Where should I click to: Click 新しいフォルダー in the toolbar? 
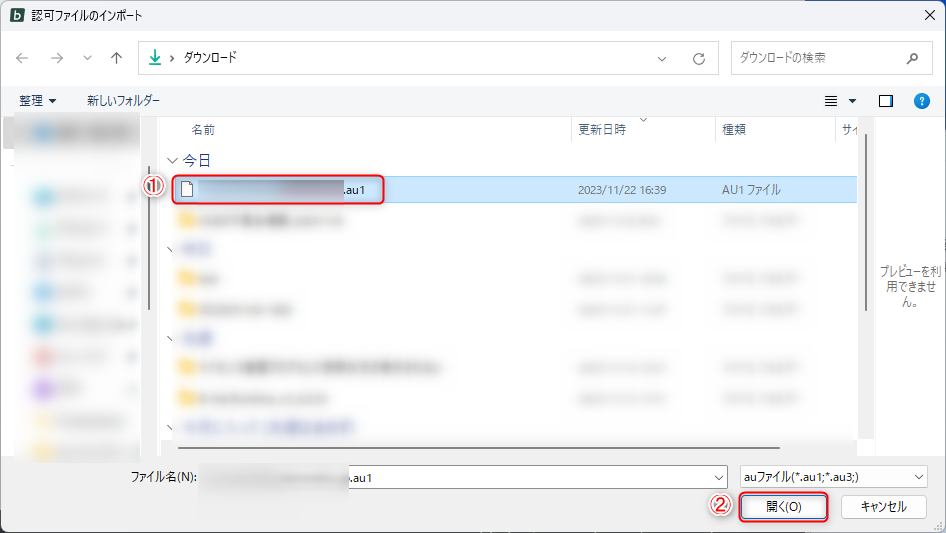point(123,101)
